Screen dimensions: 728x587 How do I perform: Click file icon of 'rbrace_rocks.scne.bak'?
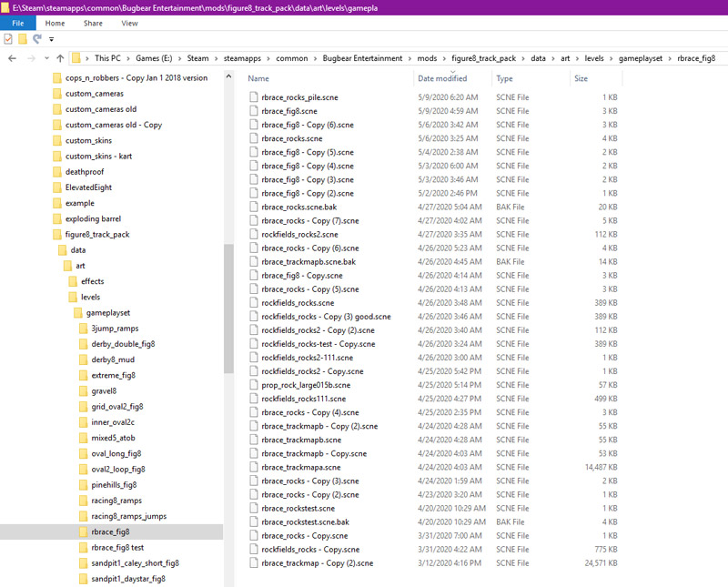pos(254,207)
